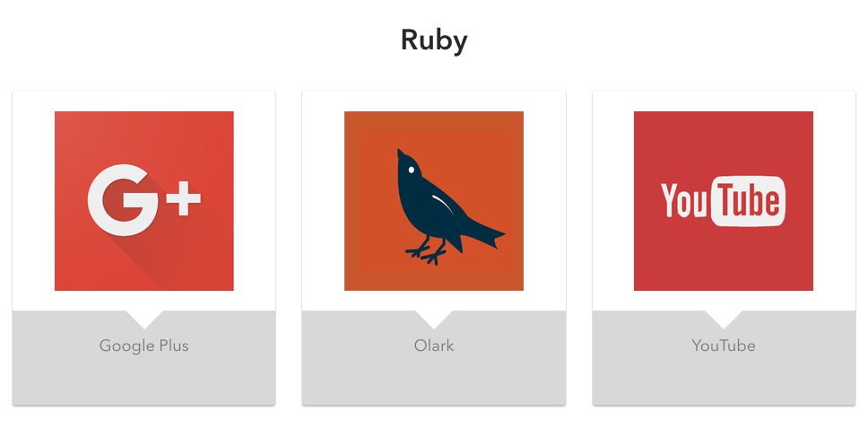Click the Ruby heading
This screenshot has height=421, width=868.
(434, 40)
